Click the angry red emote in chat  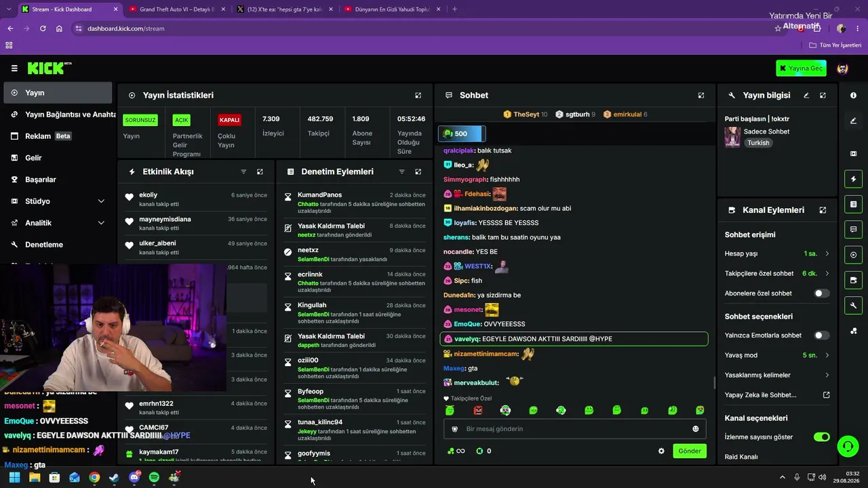pyautogui.click(x=477, y=410)
